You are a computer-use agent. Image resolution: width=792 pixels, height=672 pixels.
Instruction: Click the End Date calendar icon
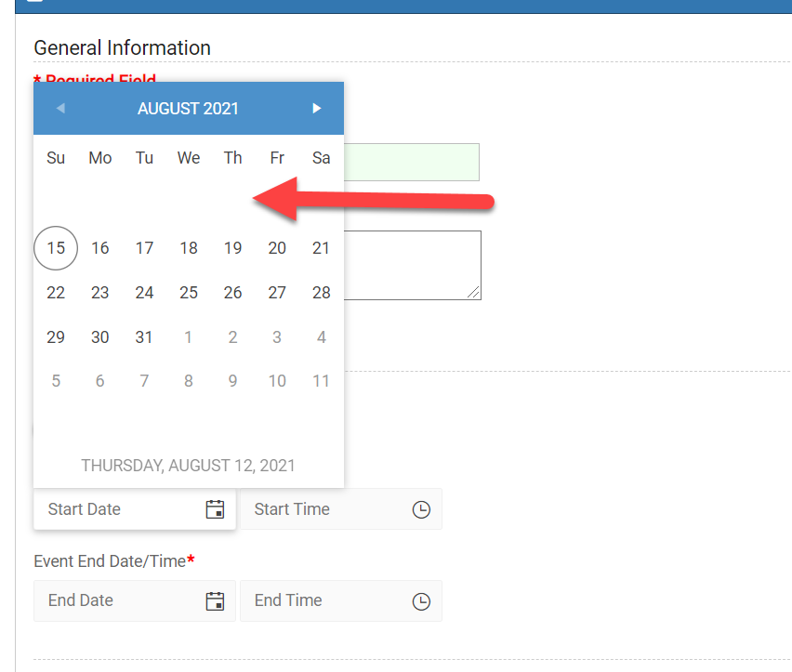pyautogui.click(x=215, y=600)
